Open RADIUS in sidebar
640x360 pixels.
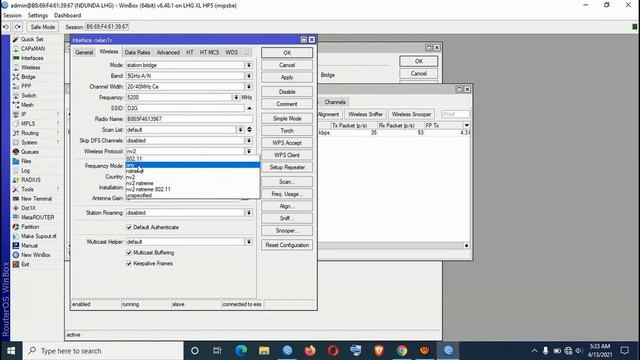coord(31,180)
